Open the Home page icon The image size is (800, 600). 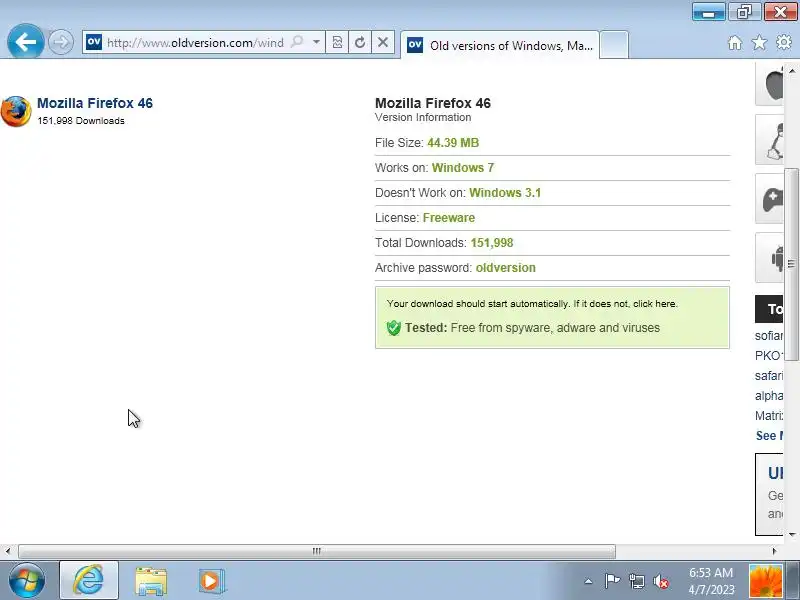point(735,43)
